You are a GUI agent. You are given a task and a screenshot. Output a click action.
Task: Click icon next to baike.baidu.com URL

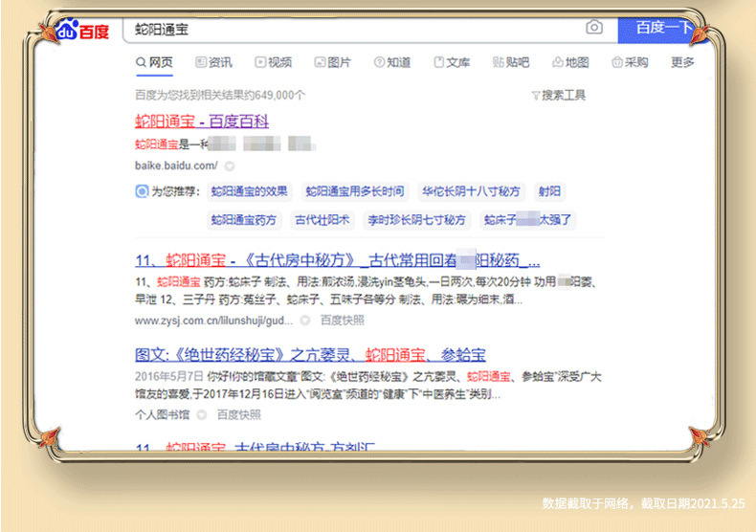click(x=230, y=166)
